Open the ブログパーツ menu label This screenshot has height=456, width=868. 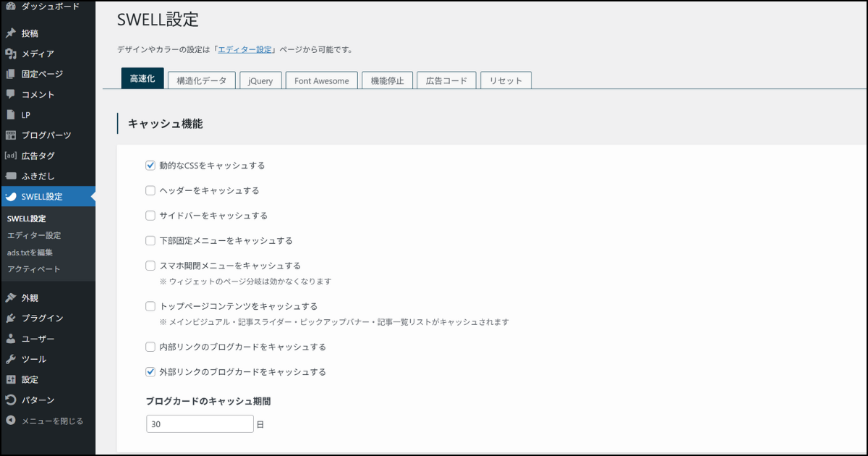click(x=46, y=135)
